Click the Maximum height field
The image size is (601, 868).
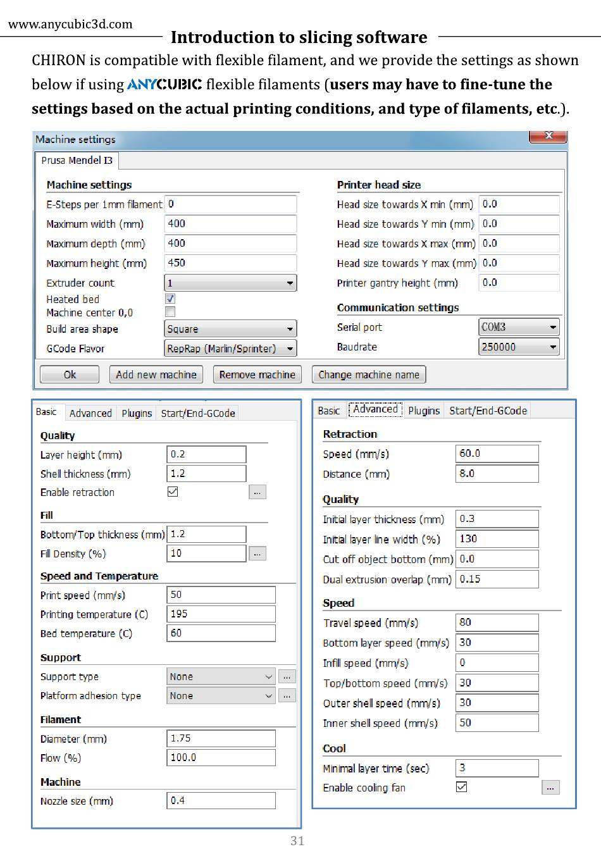[230, 263]
